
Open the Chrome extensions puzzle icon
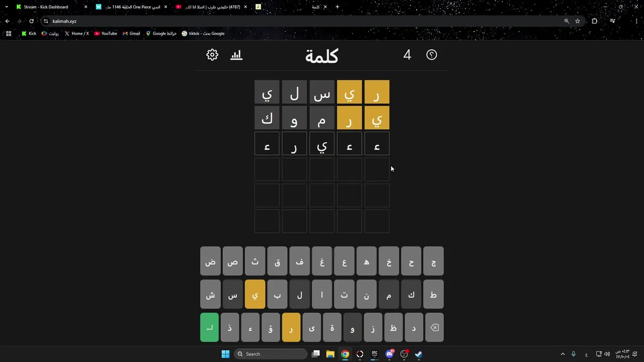595,21
